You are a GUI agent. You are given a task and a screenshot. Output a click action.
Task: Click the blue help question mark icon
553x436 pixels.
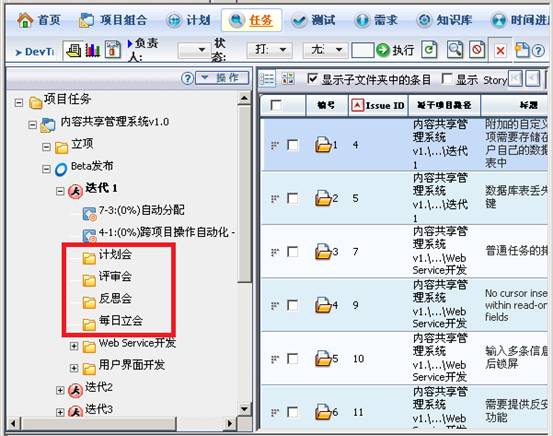(x=538, y=51)
